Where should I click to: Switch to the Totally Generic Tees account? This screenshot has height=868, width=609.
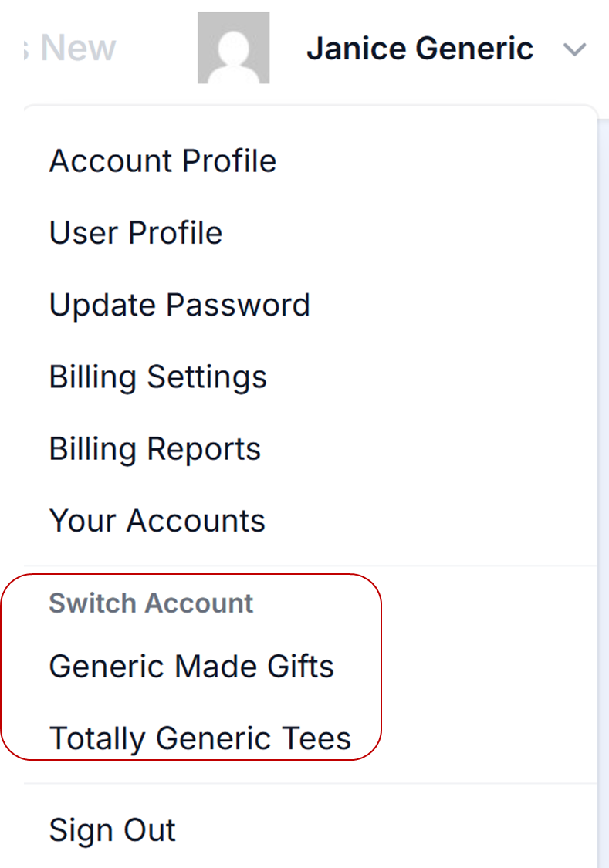click(x=200, y=738)
